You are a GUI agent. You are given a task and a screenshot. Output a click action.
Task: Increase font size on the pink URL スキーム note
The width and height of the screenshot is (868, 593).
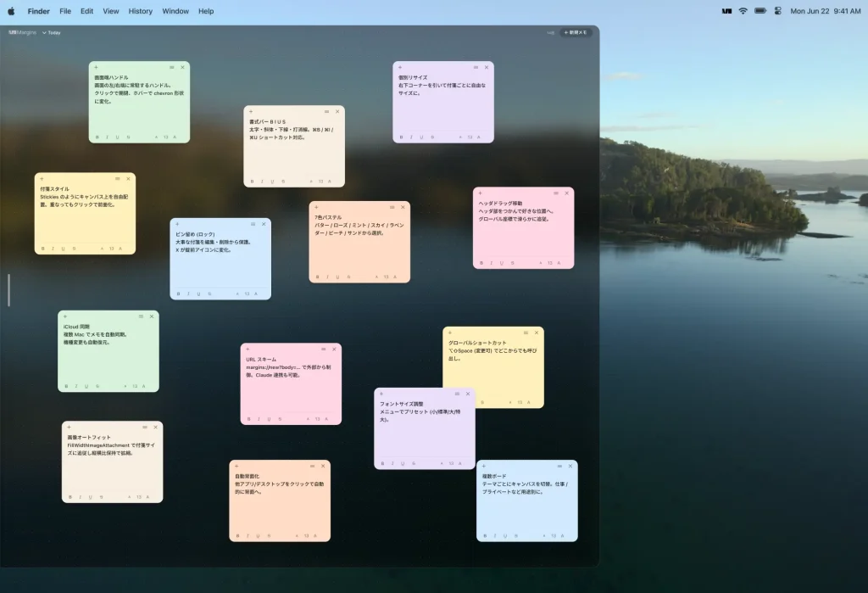coord(326,419)
